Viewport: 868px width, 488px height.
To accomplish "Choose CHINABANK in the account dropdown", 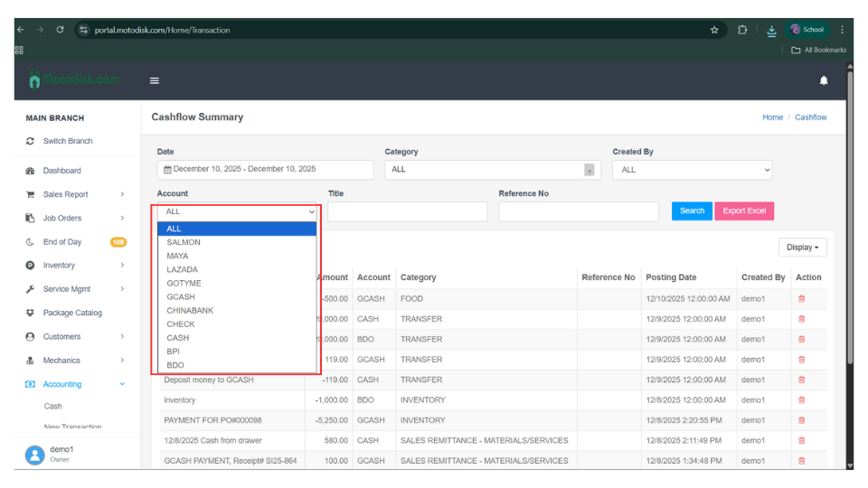I will (189, 310).
